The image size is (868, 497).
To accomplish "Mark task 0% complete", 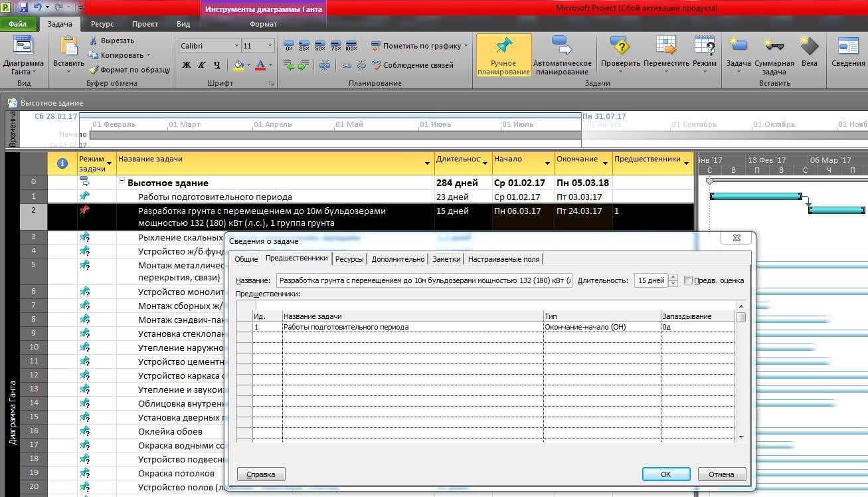I will coord(289,46).
